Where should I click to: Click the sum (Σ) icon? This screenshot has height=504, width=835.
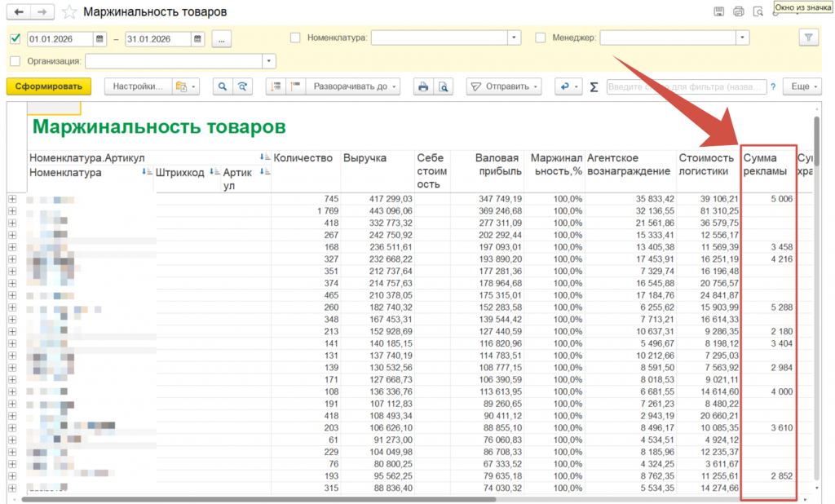pos(594,86)
